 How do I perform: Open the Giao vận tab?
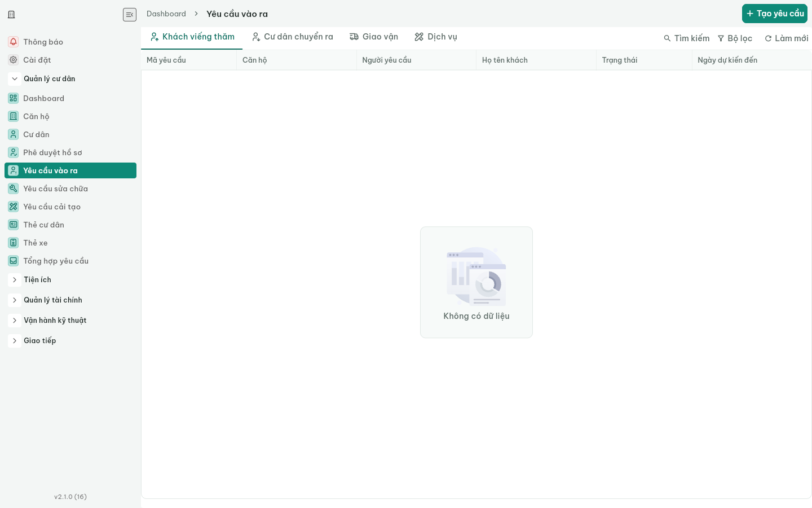374,37
